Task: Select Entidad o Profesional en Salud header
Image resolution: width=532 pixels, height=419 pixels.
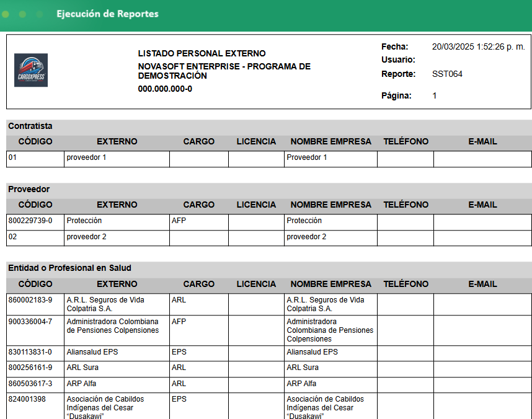Action: 69,268
